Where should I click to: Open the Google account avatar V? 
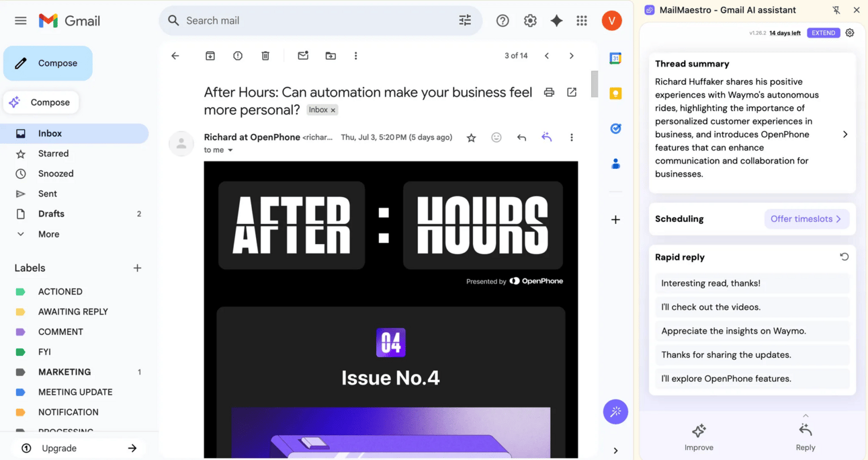pos(611,21)
